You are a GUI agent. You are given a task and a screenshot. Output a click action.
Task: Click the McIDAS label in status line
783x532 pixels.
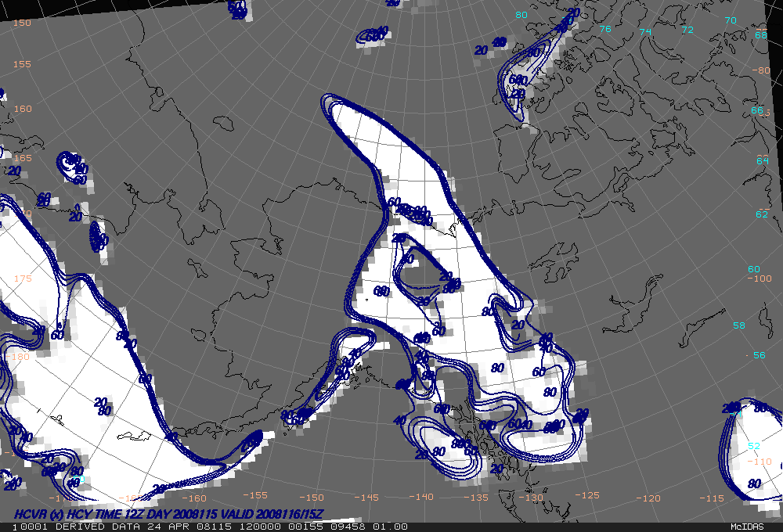pos(747,527)
